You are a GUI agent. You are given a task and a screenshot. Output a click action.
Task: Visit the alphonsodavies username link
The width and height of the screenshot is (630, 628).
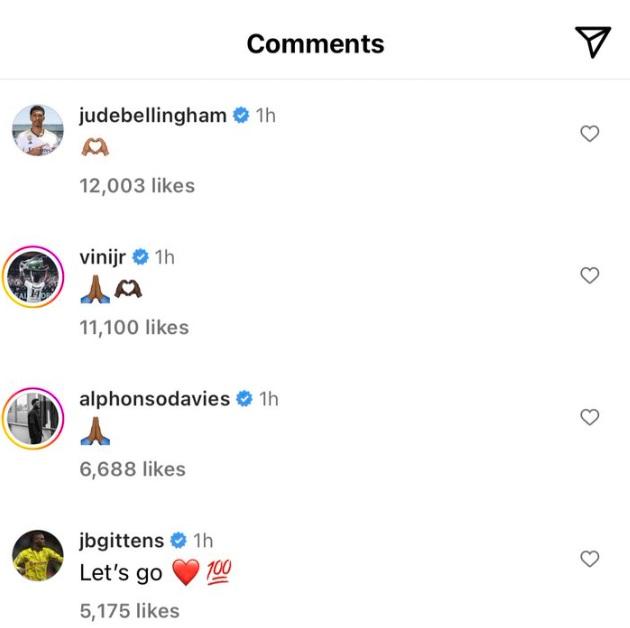pyautogui.click(x=154, y=399)
